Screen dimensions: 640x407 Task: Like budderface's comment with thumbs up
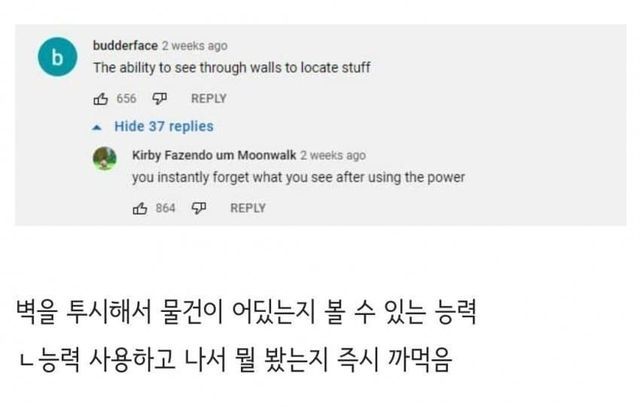[x=100, y=98]
